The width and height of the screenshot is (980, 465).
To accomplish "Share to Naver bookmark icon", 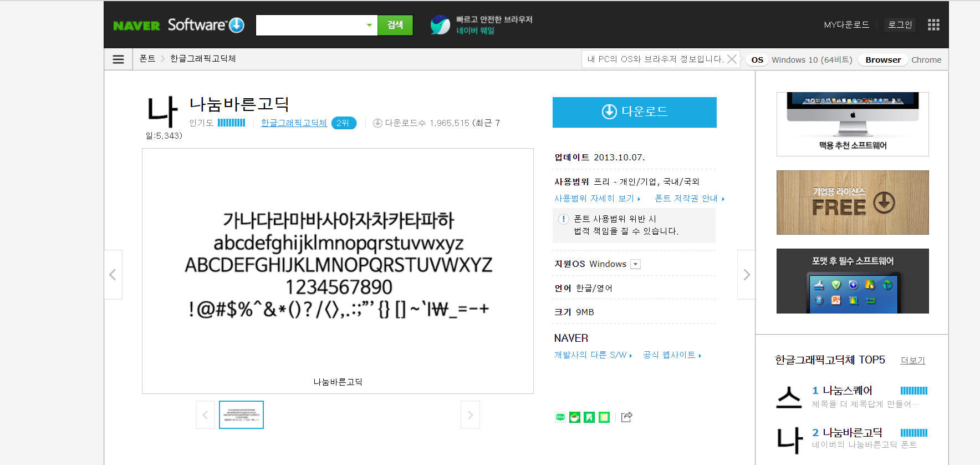I will 589,417.
